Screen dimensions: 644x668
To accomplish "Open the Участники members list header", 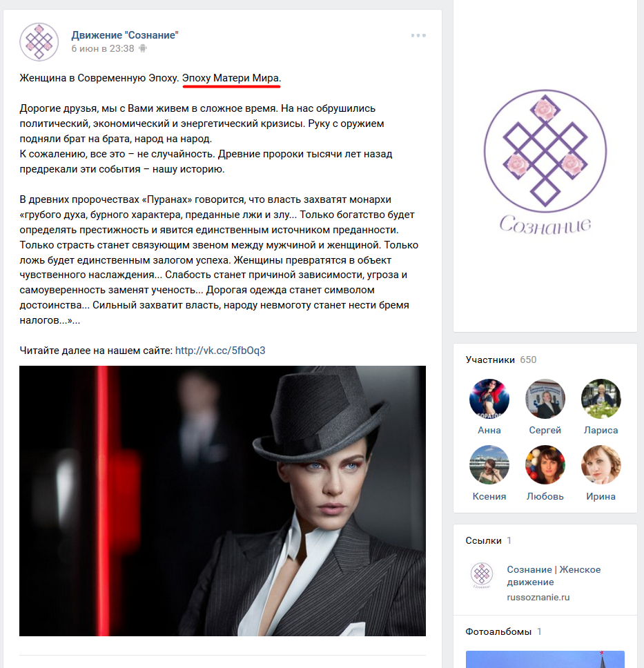I will click(501, 360).
